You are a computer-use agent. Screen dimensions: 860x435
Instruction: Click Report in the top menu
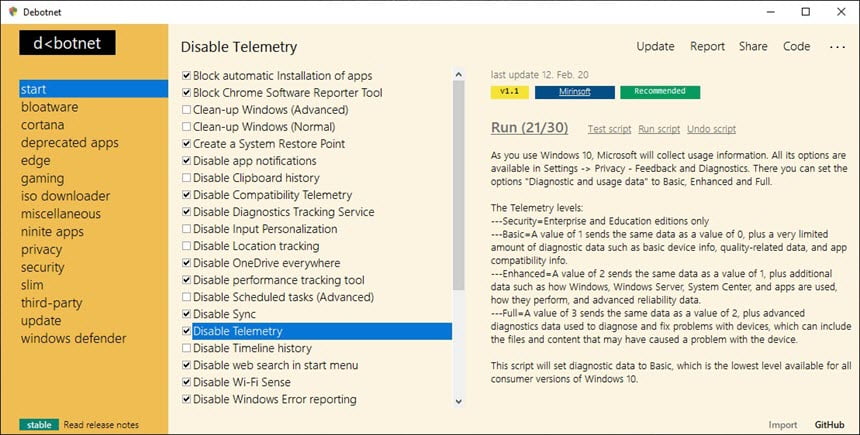point(708,47)
